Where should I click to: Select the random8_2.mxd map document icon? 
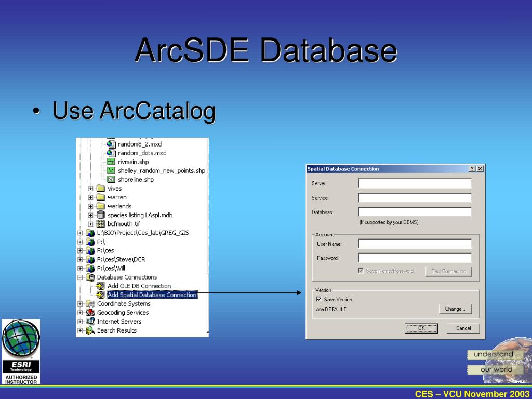111,144
